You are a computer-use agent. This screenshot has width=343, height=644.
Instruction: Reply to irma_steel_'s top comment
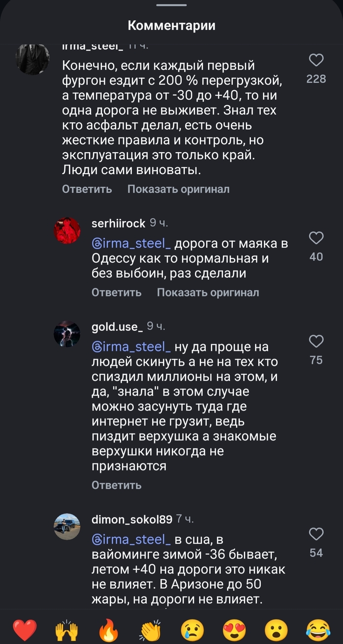pyautogui.click(x=87, y=189)
